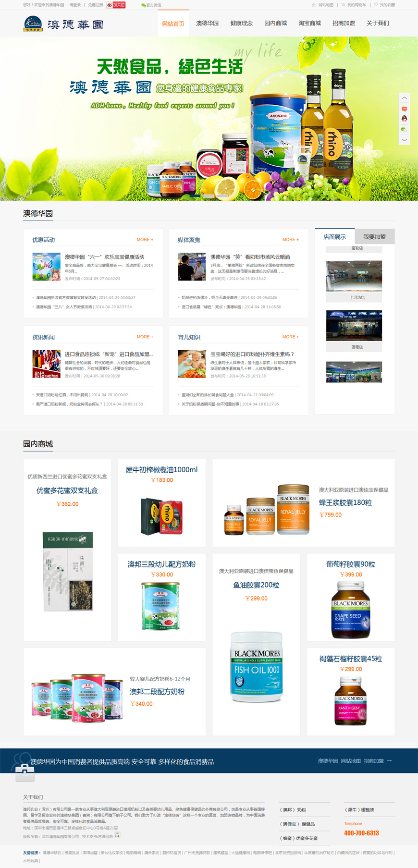Viewport: 418px width, 868px height.
Task: Select the 店面展示 tab
Action: (334, 237)
